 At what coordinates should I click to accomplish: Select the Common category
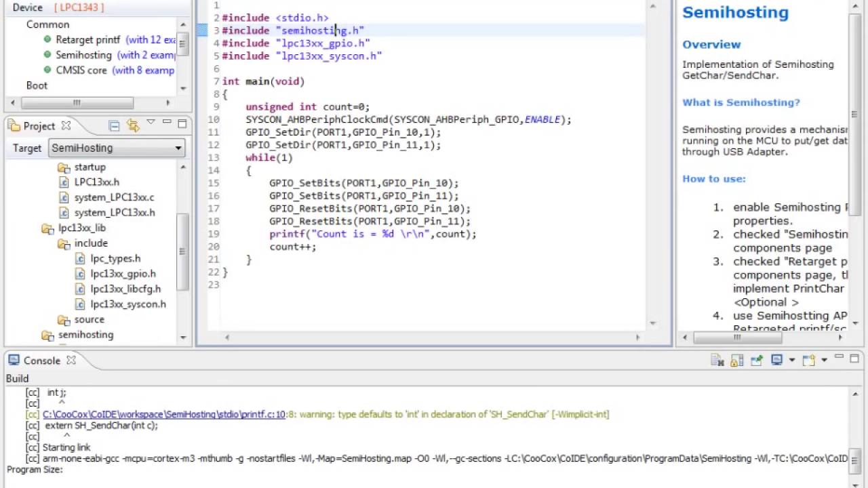pos(47,24)
